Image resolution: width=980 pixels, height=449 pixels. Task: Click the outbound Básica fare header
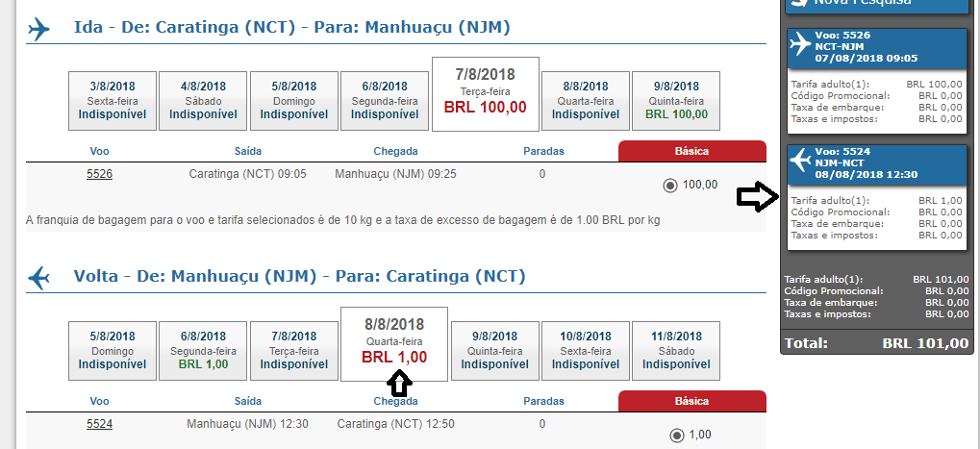pos(691,151)
